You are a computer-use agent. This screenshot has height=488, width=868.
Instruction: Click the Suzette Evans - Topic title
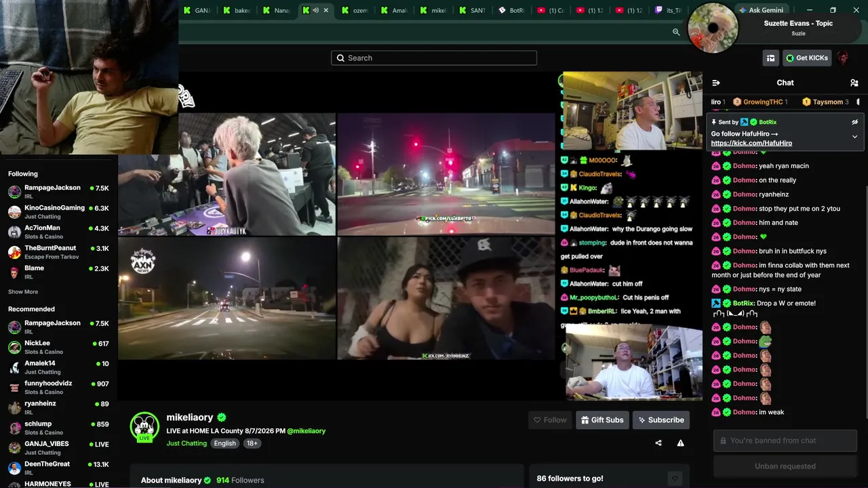[x=798, y=23]
